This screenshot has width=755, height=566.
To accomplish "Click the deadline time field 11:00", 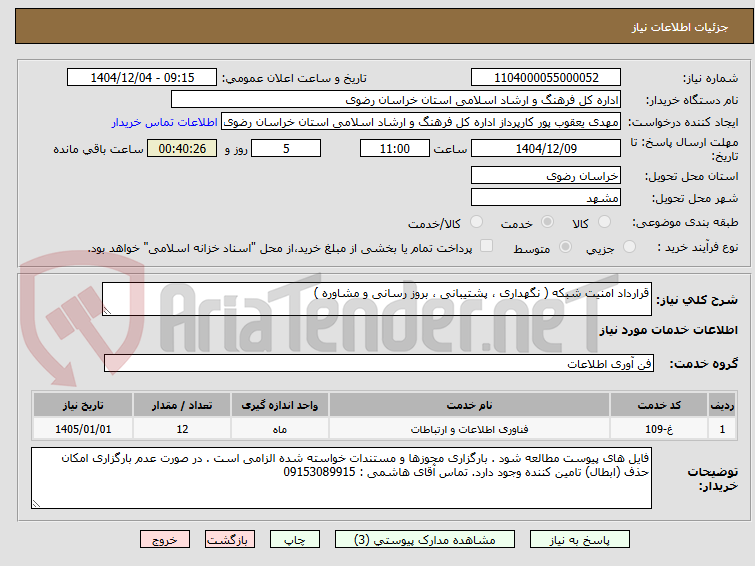I will [395, 148].
